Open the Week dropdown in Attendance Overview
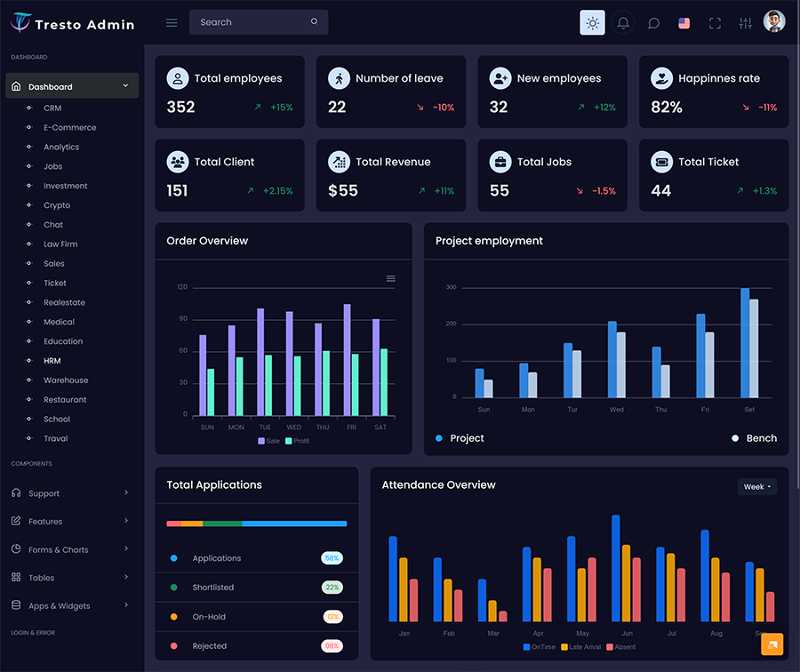800x672 pixels. (757, 487)
